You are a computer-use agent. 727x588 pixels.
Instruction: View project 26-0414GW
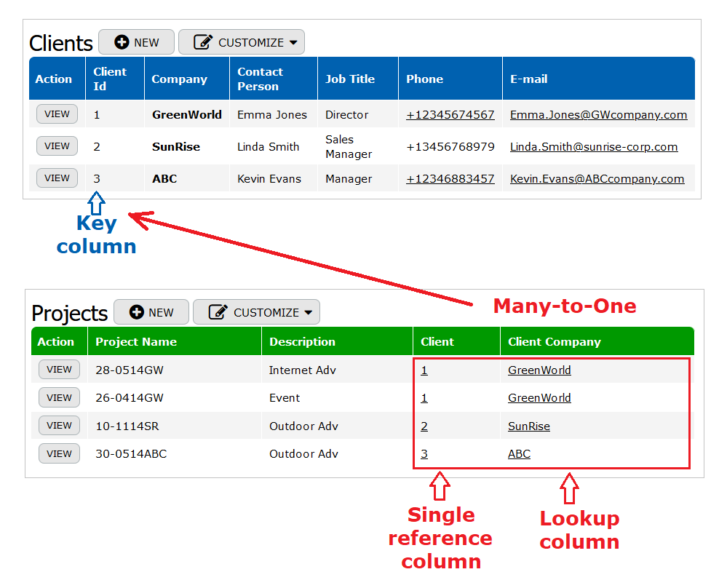coord(60,398)
